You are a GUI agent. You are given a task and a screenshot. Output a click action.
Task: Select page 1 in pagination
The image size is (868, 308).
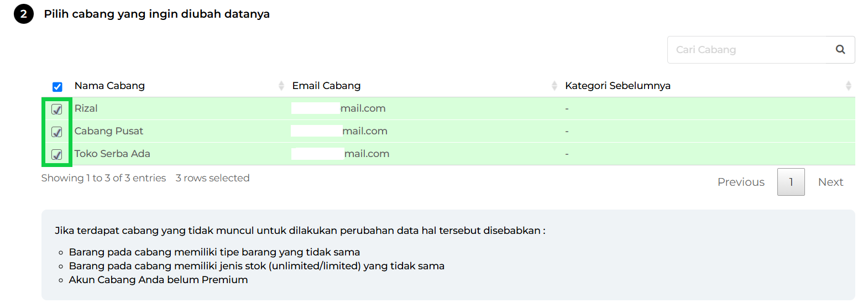[x=791, y=182]
